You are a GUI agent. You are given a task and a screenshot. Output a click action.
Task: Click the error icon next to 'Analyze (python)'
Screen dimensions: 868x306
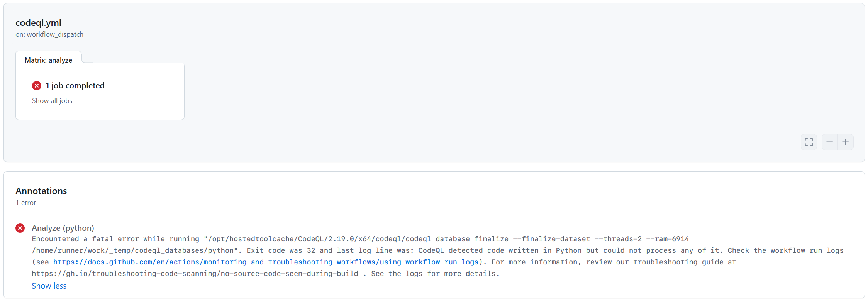20,228
